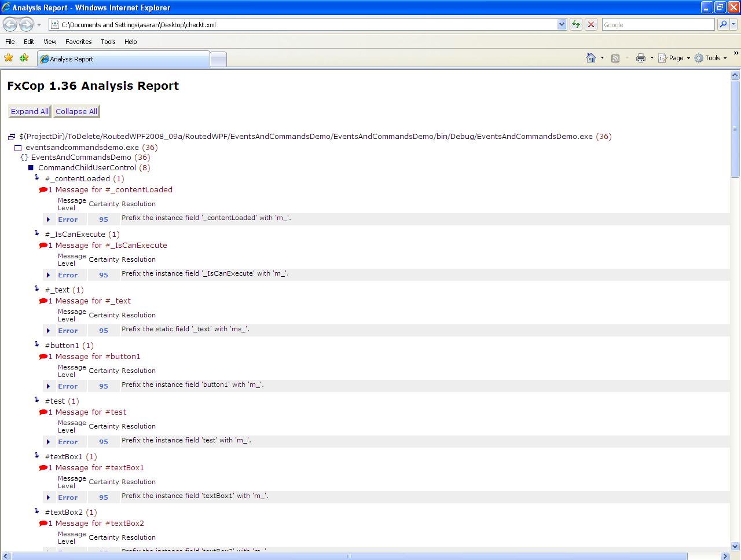
Task: Open the Home button dropdown arrow
Action: pyautogui.click(x=602, y=58)
